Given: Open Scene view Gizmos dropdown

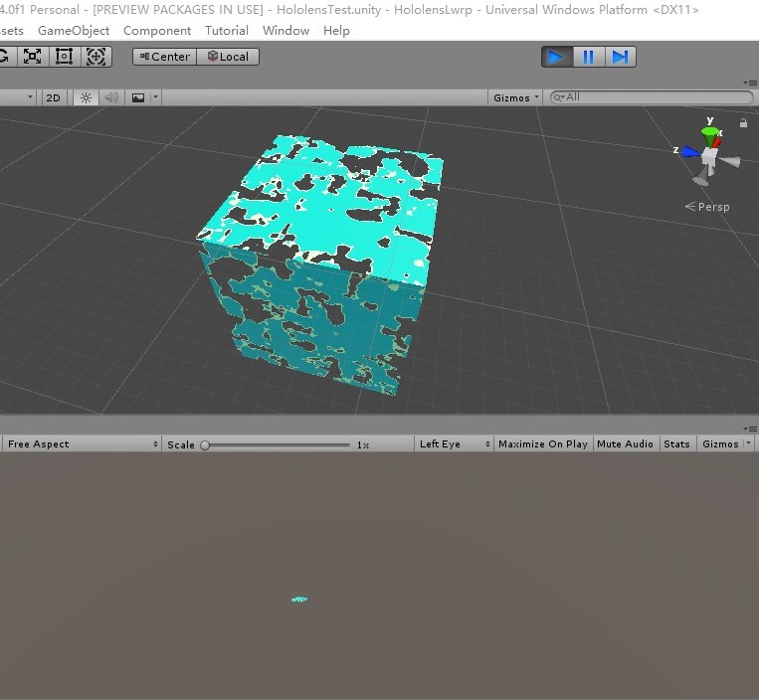Looking at the screenshot, I should [x=515, y=97].
